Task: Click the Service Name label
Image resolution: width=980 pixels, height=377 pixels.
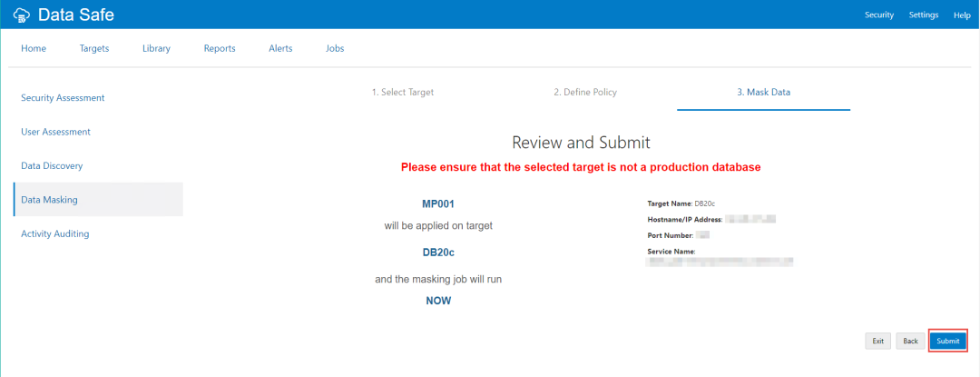Action: pyautogui.click(x=671, y=252)
